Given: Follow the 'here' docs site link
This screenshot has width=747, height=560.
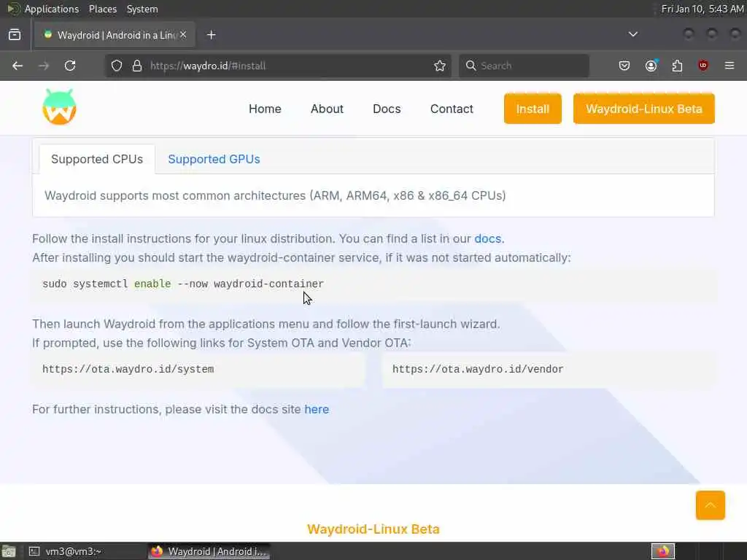Looking at the screenshot, I should click(x=317, y=410).
